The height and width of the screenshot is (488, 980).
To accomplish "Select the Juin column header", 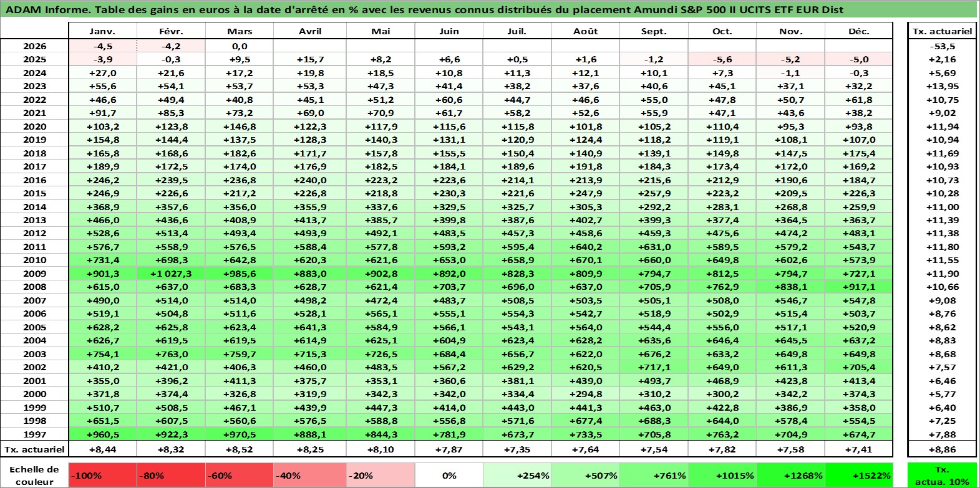I will (x=449, y=31).
